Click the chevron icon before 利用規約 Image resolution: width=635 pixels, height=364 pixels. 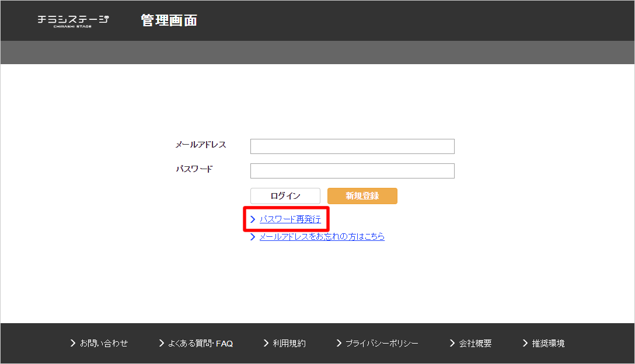tap(266, 343)
